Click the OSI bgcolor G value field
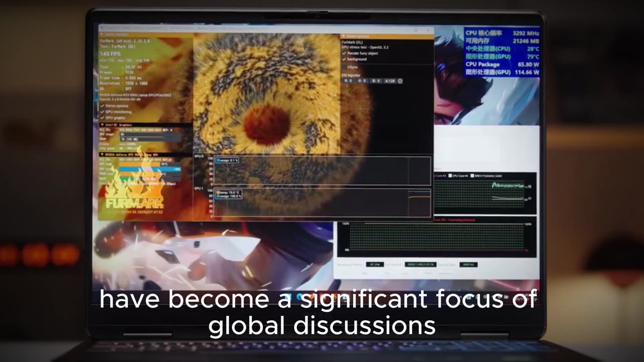This screenshot has width=644, height=362. pos(362,81)
